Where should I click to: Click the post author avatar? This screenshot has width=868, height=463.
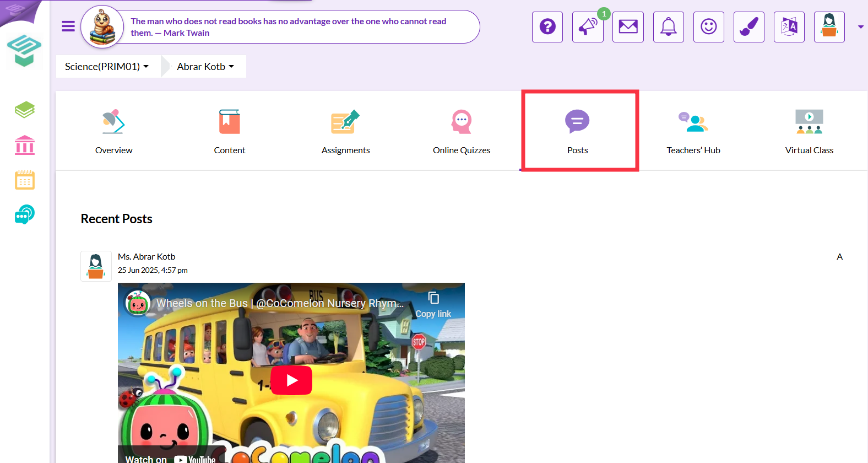pyautogui.click(x=96, y=266)
